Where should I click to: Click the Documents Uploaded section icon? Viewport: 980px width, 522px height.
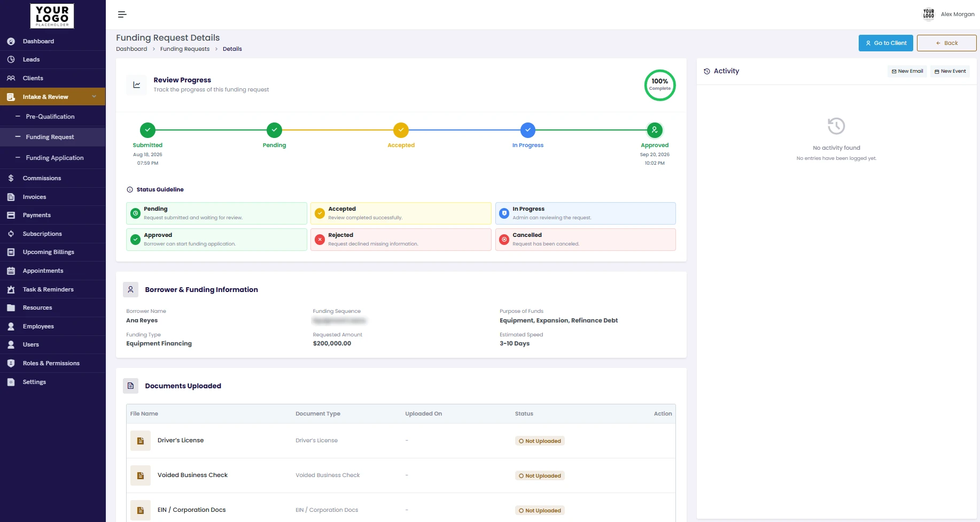coord(130,386)
